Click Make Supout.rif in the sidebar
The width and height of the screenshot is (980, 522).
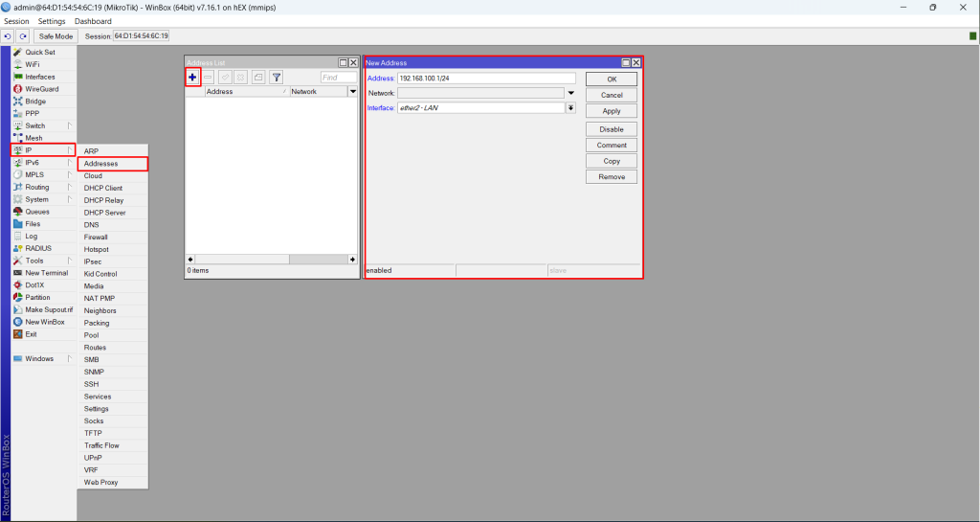pos(49,310)
